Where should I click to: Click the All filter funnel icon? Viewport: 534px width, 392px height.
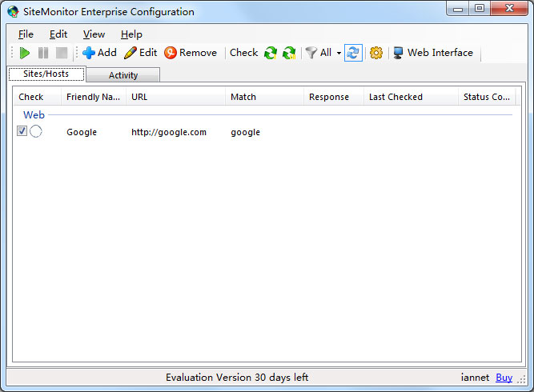point(311,53)
